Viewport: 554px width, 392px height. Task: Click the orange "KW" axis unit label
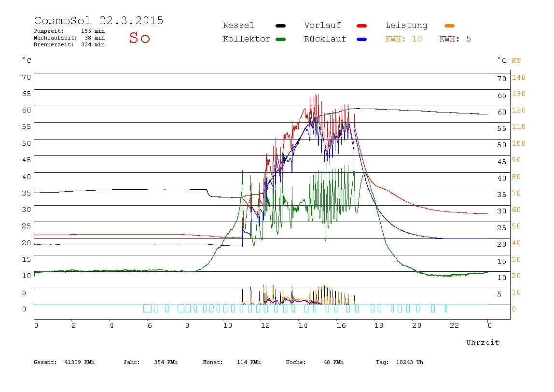pyautogui.click(x=516, y=60)
